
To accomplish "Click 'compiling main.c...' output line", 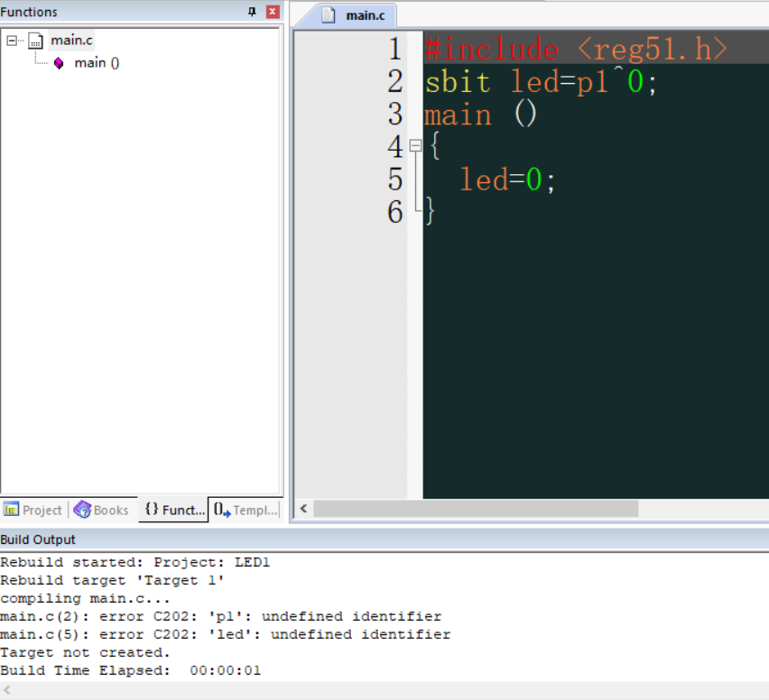I will click(86, 599).
